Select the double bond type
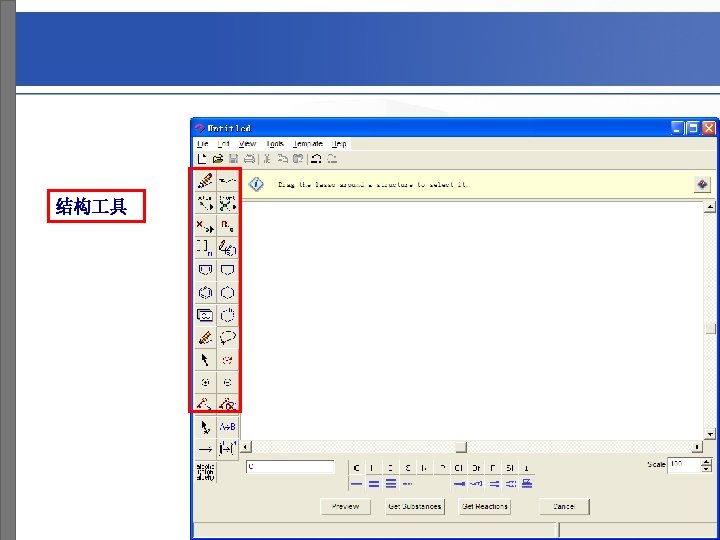720x540 pixels. [x=373, y=484]
